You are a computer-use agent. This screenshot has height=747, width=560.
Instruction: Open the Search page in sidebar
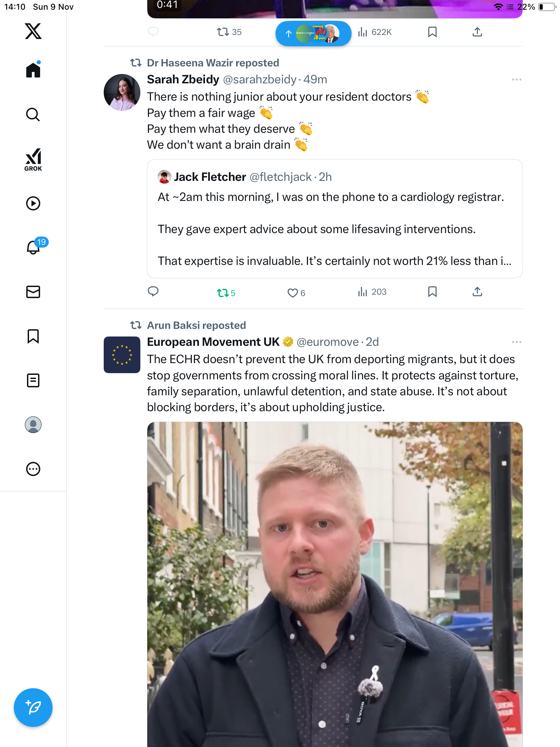click(33, 114)
